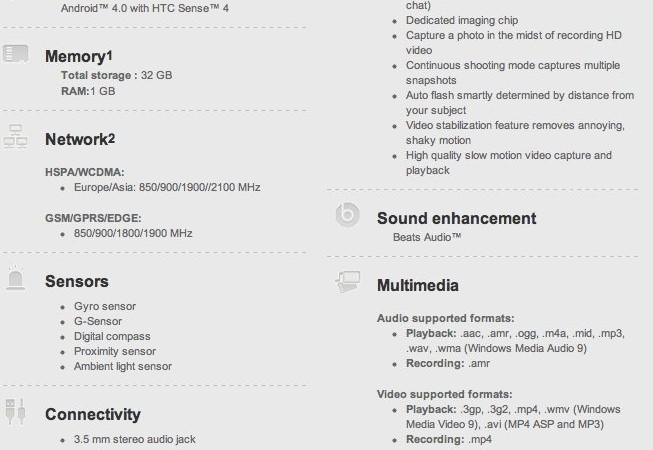Click the 3.5 mm stereo audio jack item
Viewport: 653px width, 450px height.
point(135,440)
